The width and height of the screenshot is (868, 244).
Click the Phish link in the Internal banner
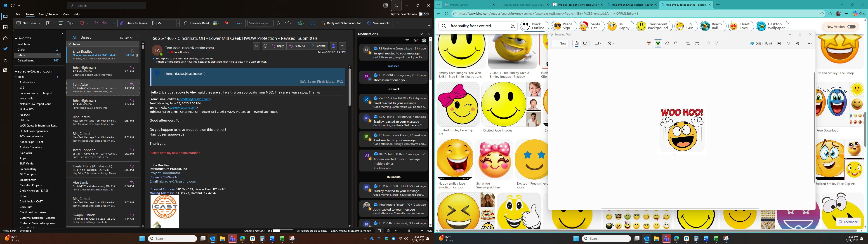pos(321,82)
